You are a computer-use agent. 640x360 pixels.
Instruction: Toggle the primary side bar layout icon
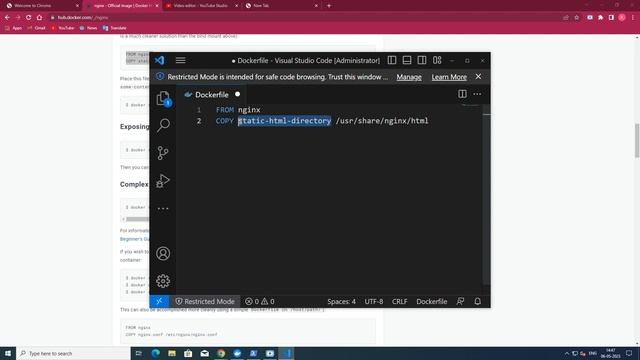point(392,60)
